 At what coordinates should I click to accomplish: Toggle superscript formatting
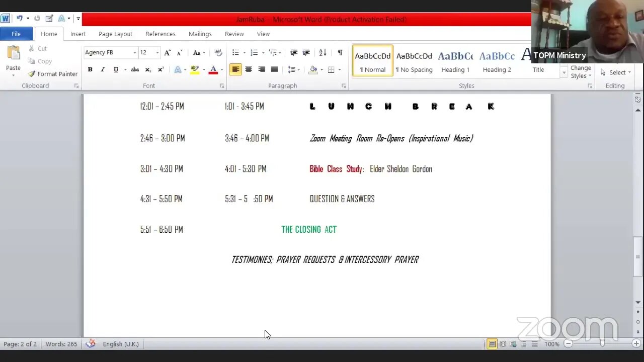tap(160, 70)
